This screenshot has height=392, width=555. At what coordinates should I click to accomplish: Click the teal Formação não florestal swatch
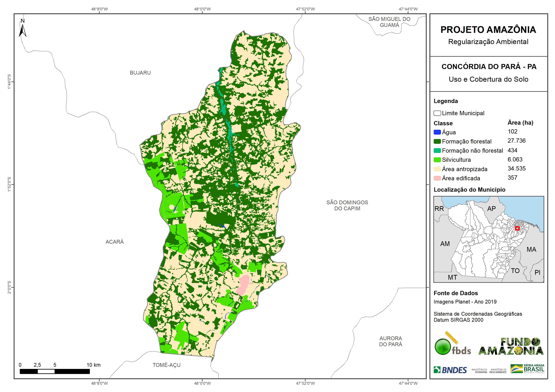click(437, 150)
